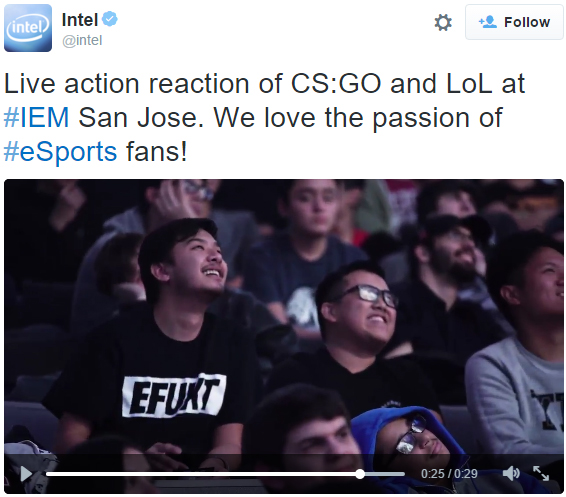
Task: Toggle fullscreen with the expand arrows icon
Action: pyautogui.click(x=541, y=473)
